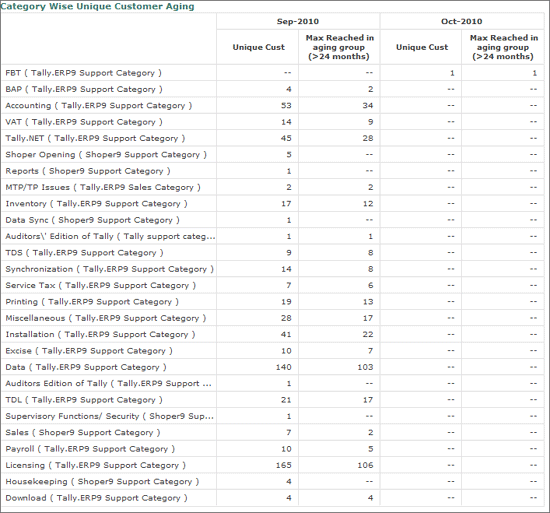Click the FBT Tally.ERP9 Support Category row
This screenshot has width=550, height=513.
[x=273, y=73]
